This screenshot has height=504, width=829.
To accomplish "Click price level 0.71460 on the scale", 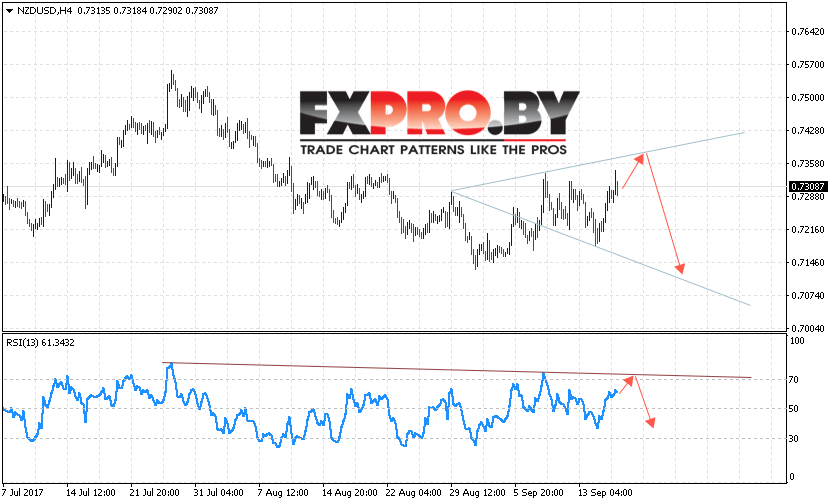I will [808, 262].
